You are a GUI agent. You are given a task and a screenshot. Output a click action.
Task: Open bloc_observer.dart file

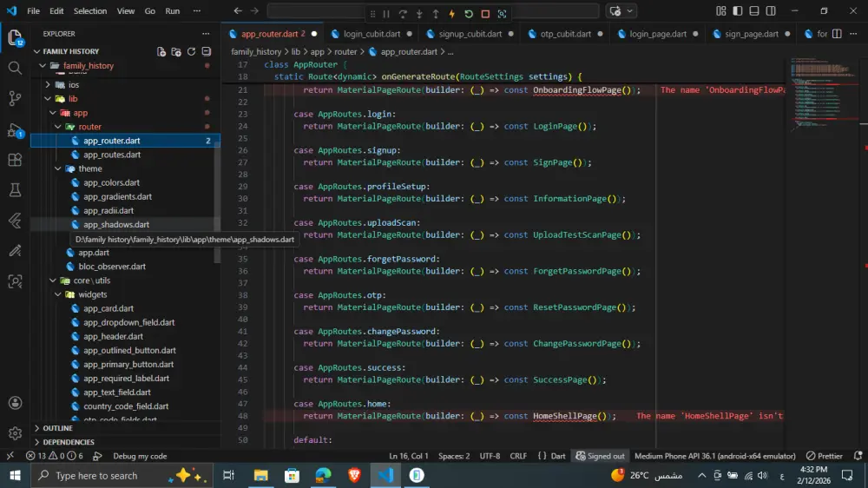point(112,267)
